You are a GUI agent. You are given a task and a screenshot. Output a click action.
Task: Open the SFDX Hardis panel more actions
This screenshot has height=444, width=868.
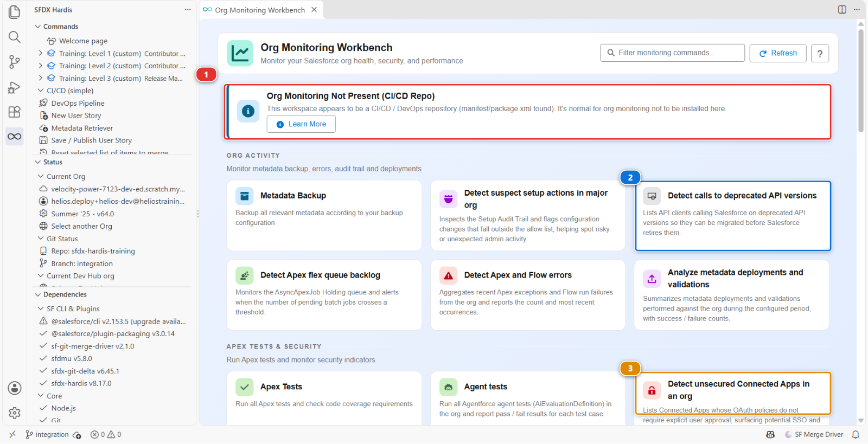(188, 10)
